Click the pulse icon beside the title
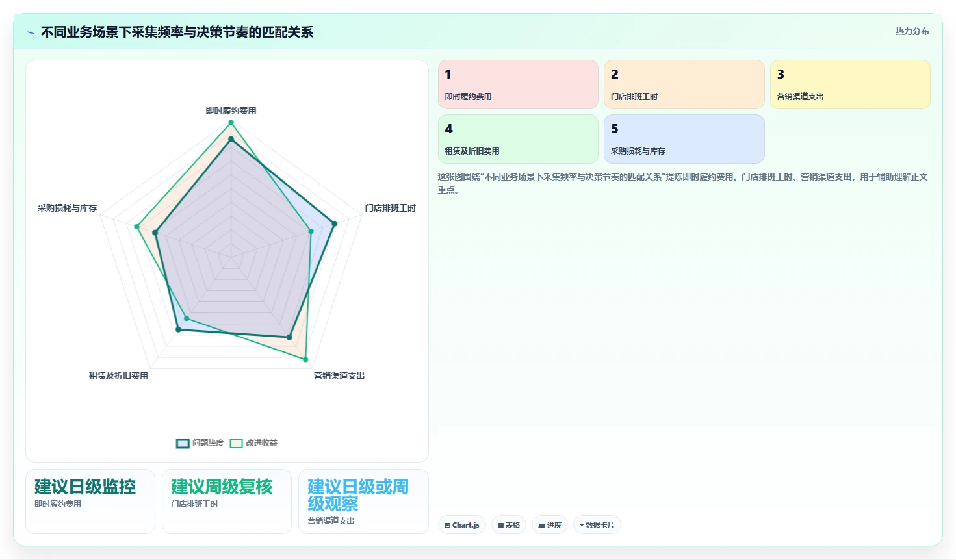 click(31, 32)
